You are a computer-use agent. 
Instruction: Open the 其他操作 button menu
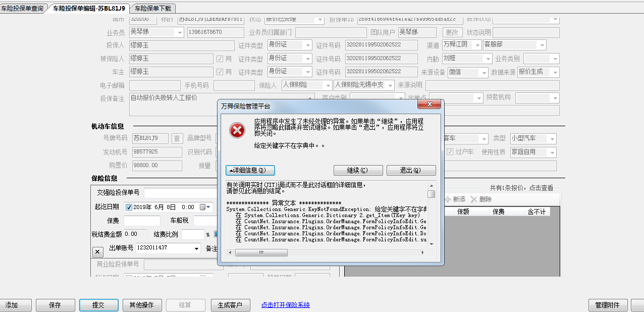pyautogui.click(x=142, y=305)
